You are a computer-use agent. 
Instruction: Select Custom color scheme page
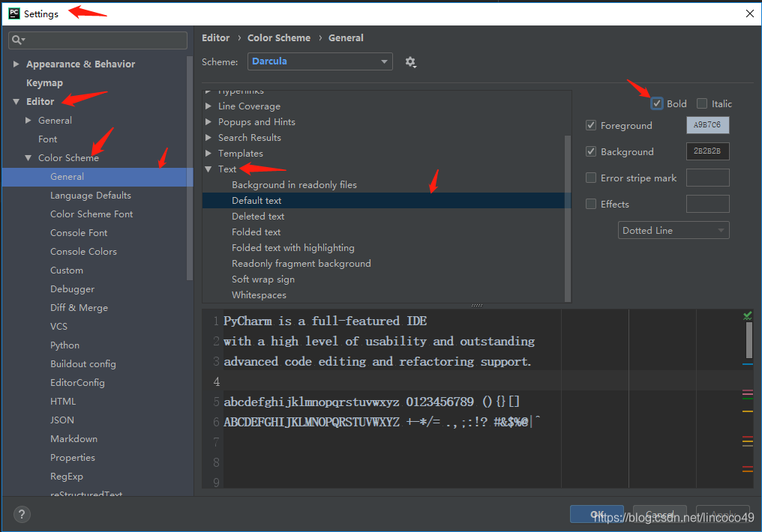coord(67,270)
